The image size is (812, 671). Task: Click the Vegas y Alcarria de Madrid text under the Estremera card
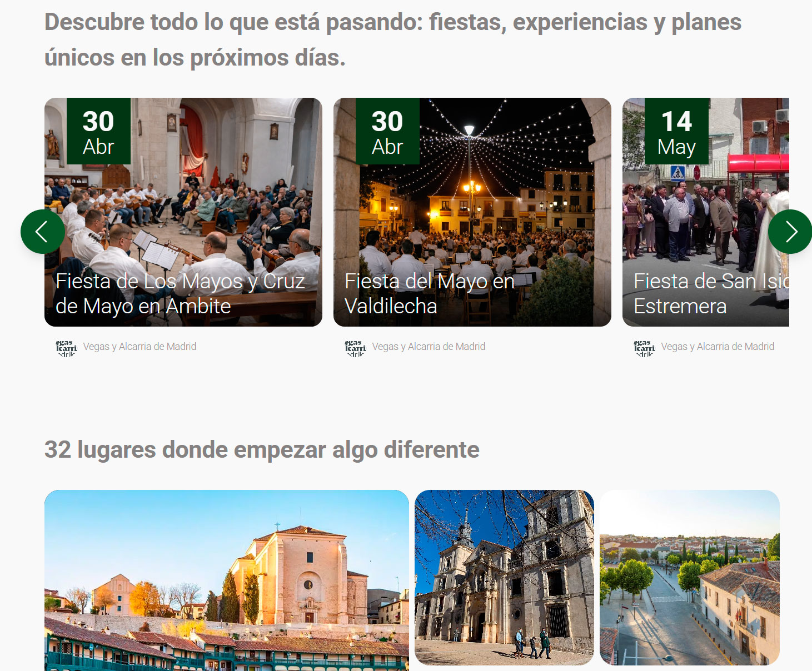coord(718,347)
